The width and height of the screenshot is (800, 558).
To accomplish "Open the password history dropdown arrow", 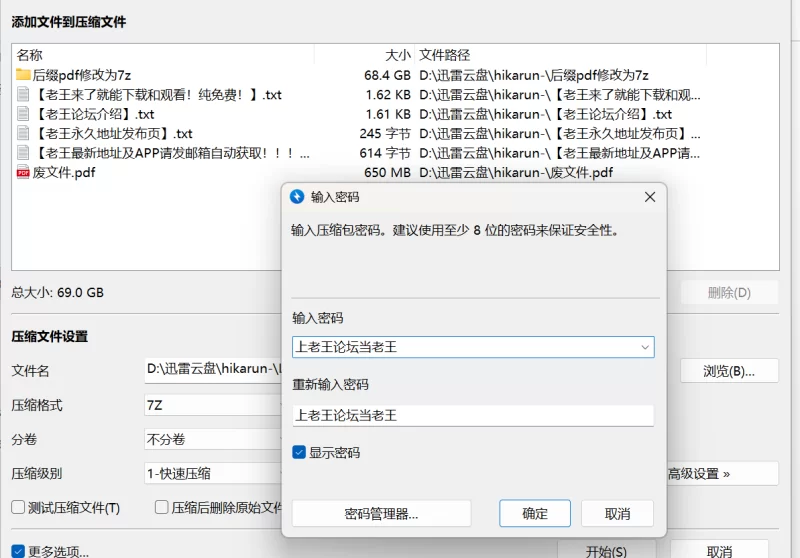I will click(645, 347).
